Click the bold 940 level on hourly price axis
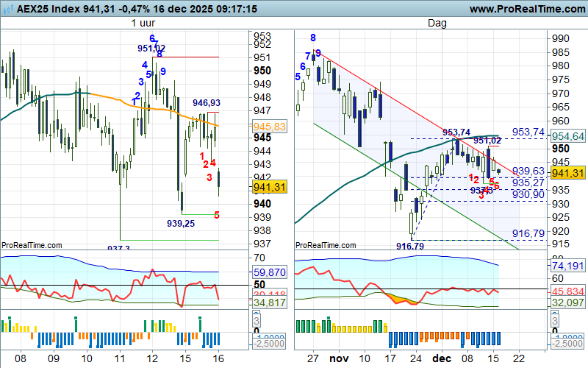The height and width of the screenshot is (368, 588). tap(262, 204)
